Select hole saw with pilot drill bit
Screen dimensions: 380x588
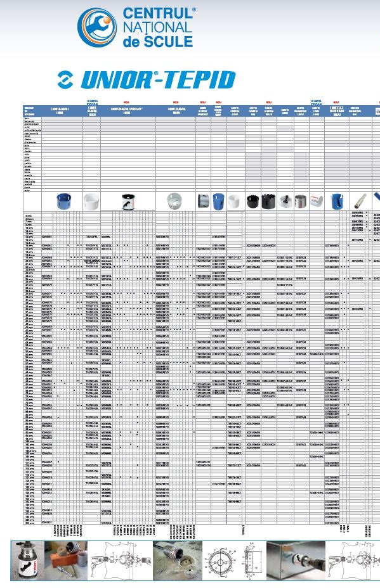pyautogui.click(x=285, y=201)
